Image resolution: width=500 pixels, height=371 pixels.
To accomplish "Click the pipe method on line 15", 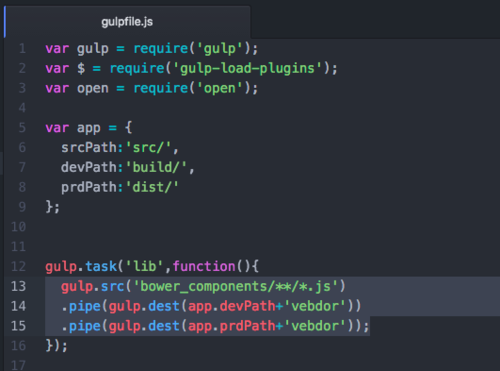I will 85,326.
